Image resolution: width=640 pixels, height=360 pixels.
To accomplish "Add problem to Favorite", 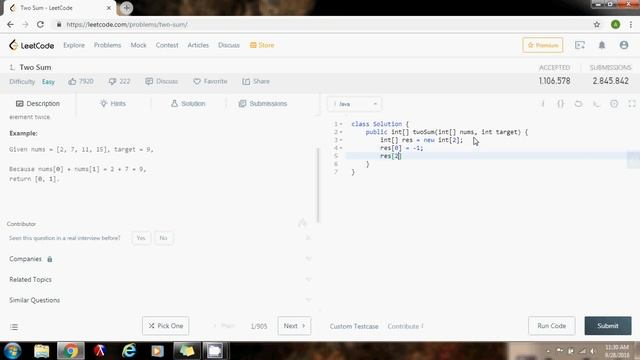I will click(x=210, y=82).
